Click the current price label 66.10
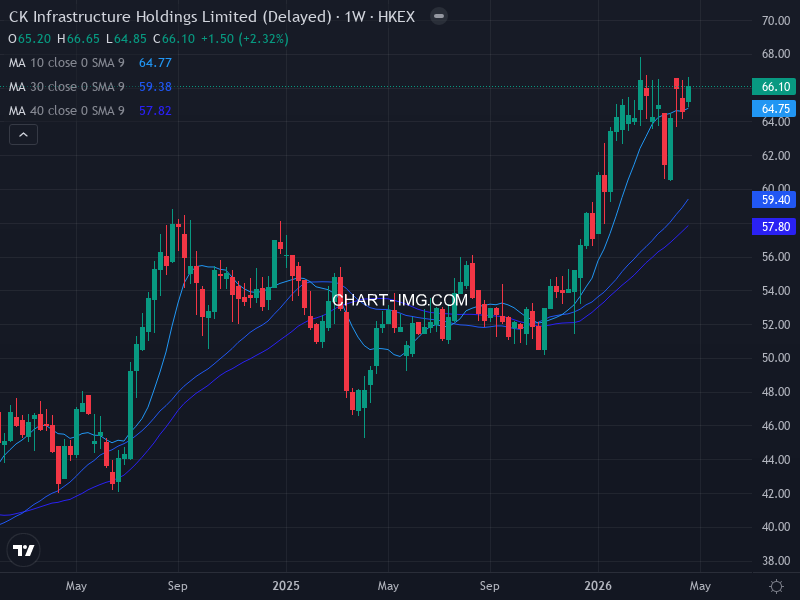 [774, 87]
